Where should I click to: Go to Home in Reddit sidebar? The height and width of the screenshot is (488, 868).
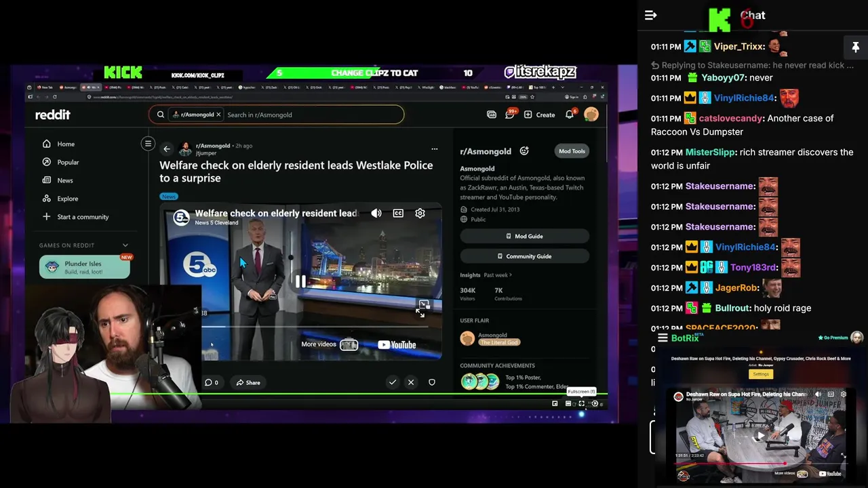pos(59,144)
